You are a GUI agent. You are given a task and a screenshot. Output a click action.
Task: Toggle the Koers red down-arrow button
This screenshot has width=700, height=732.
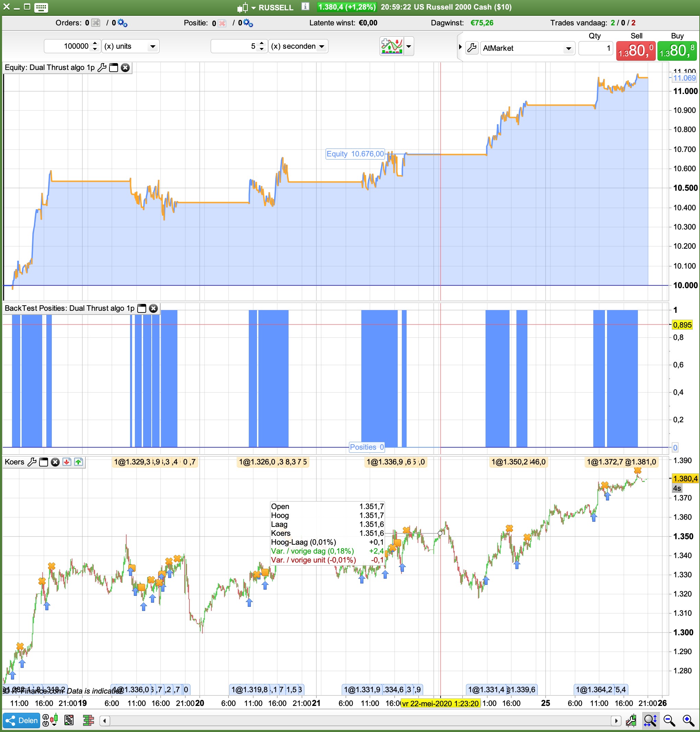[67, 462]
